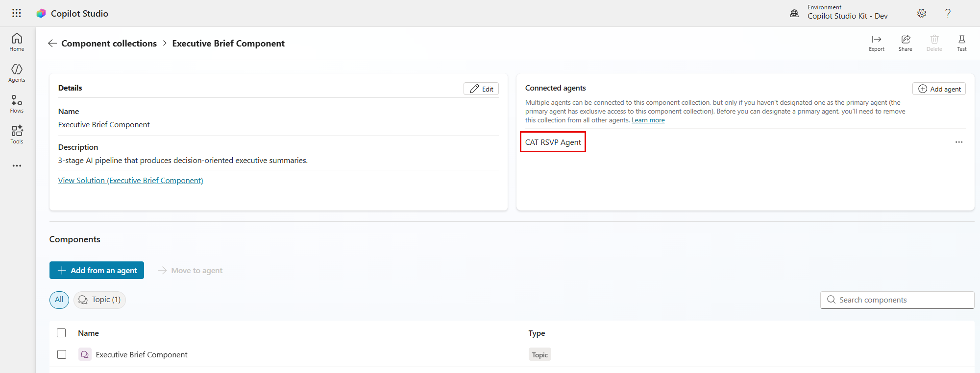Share the component collection

pos(906,43)
